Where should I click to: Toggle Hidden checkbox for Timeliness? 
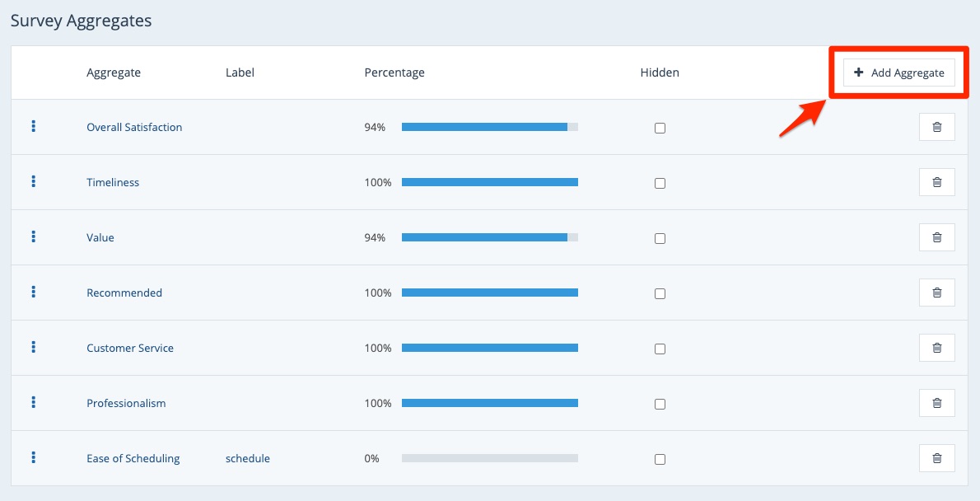pyautogui.click(x=660, y=183)
